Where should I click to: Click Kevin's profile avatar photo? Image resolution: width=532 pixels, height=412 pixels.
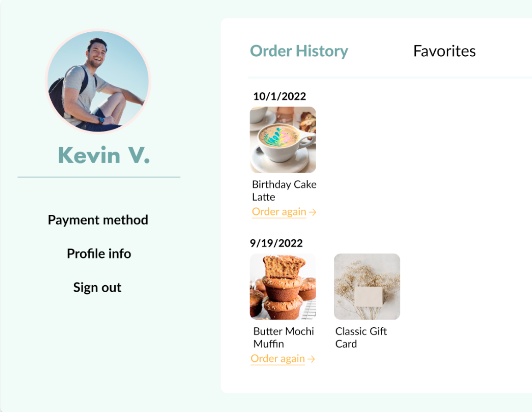pos(98,81)
